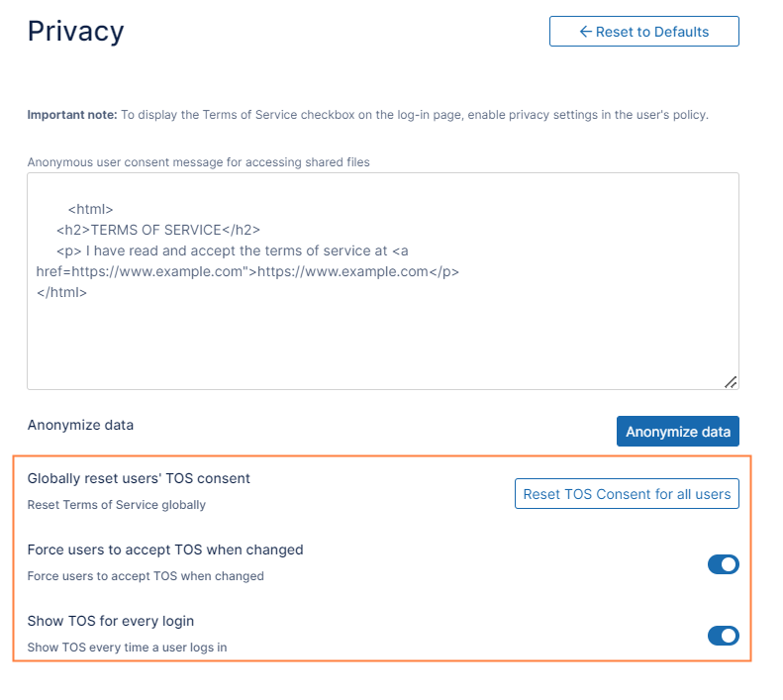The image size is (783, 700).
Task: Place cursor on the TERMS OF SERVICE h2 line
Action: pos(158,230)
